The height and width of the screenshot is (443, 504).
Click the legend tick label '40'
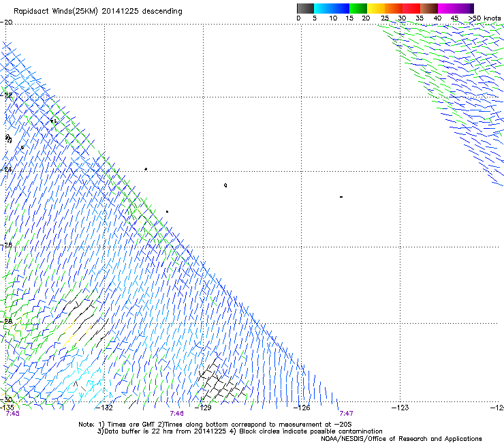437,18
